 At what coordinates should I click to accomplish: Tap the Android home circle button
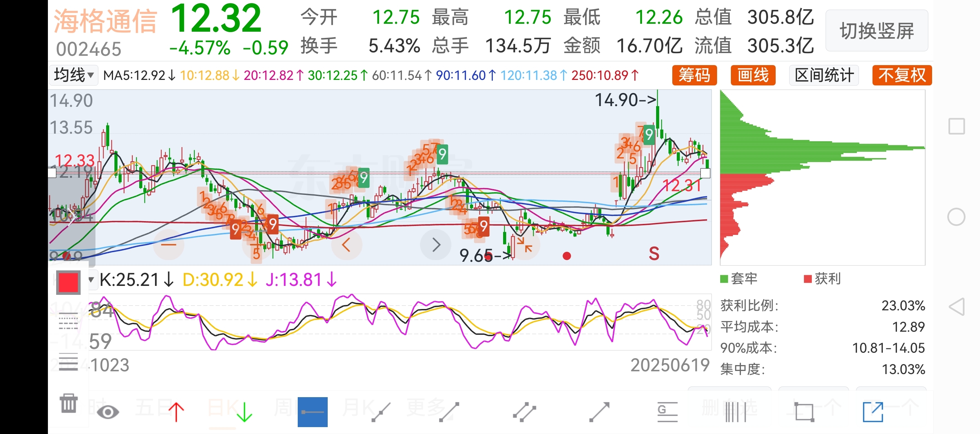coord(957,217)
